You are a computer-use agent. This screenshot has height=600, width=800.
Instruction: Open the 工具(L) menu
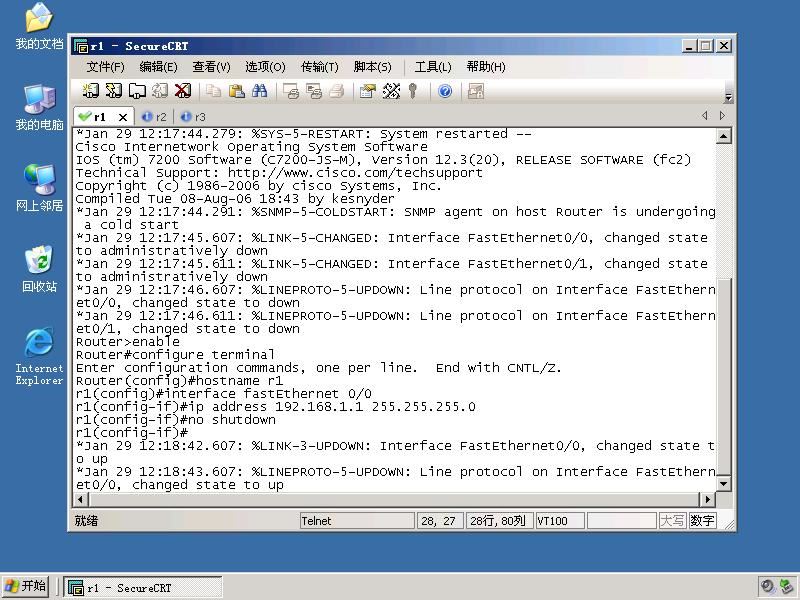[433, 67]
